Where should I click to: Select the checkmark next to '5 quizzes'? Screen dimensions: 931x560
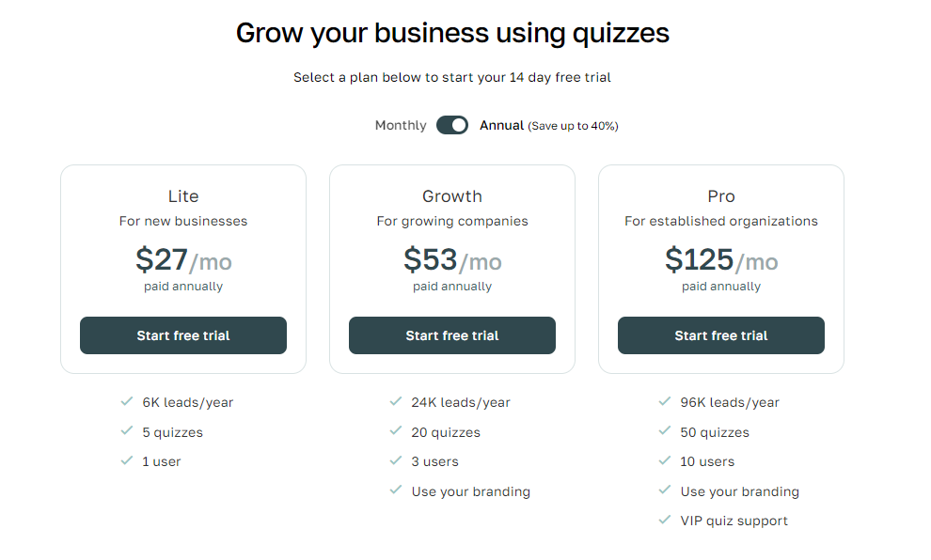[x=127, y=431]
